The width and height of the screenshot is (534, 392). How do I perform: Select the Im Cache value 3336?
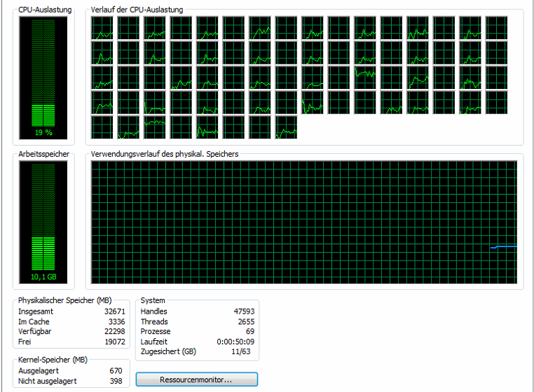[x=117, y=321]
